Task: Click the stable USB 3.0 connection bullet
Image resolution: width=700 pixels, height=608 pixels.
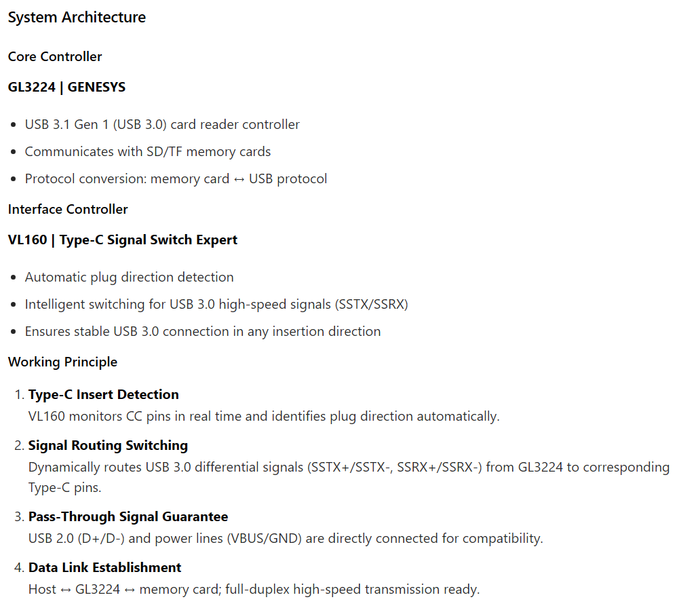Action: pyautogui.click(x=203, y=331)
